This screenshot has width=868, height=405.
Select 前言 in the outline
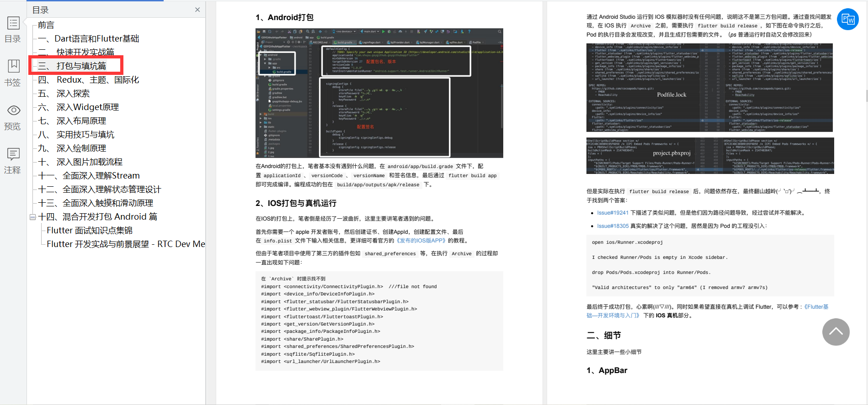coord(46,25)
